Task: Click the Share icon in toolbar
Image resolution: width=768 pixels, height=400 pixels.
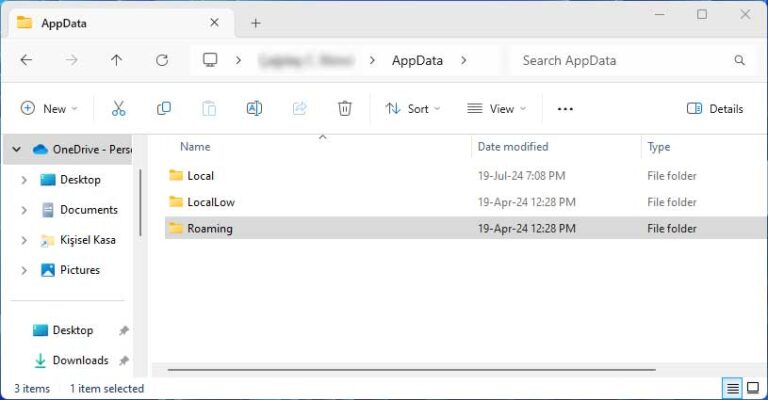Action: click(x=299, y=108)
